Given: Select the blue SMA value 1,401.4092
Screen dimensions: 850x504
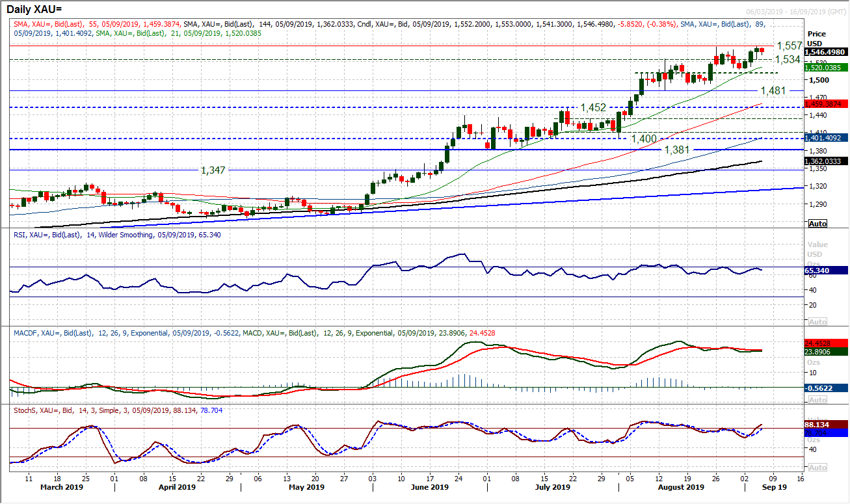Looking at the screenshot, I should pos(826,138).
